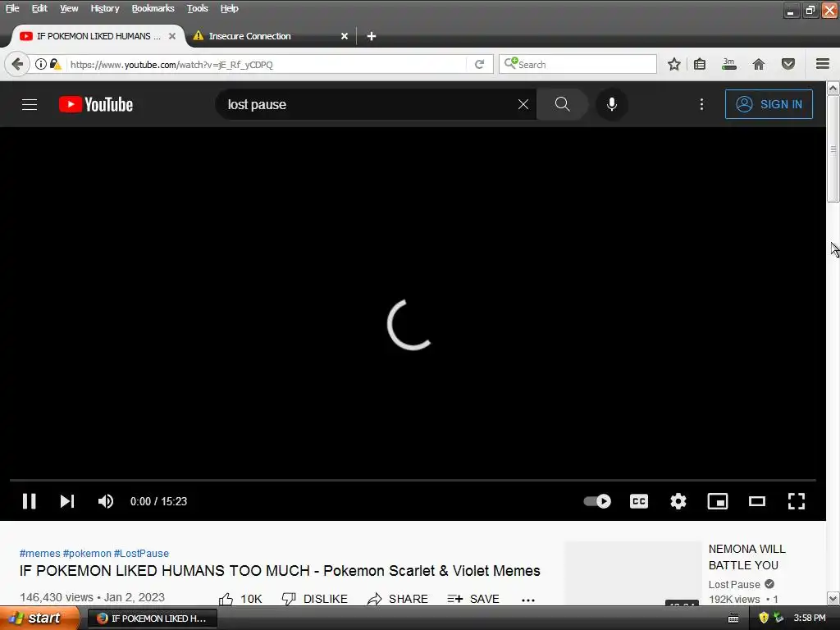Start voice search with microphone icon
840x630 pixels.
(611, 104)
